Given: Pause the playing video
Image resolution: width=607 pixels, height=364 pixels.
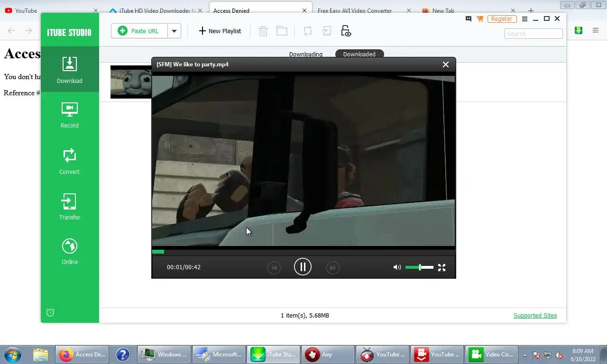Looking at the screenshot, I should [x=303, y=267].
